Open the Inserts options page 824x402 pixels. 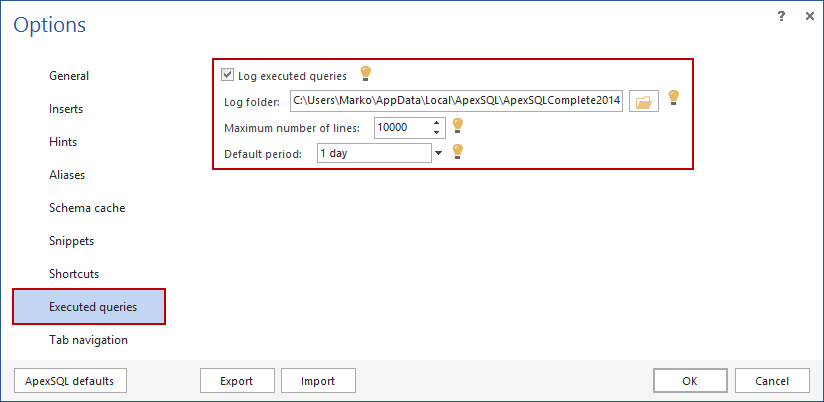tap(66, 109)
